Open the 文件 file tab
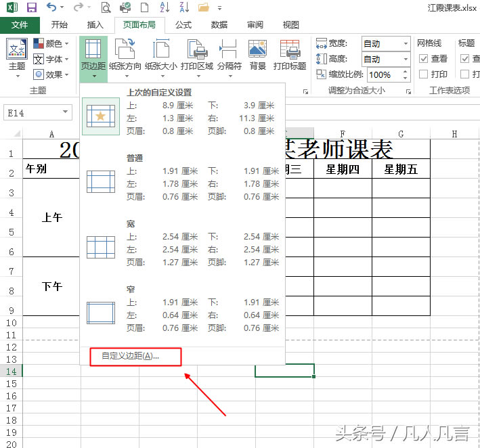The width and height of the screenshot is (480, 448). (20, 25)
